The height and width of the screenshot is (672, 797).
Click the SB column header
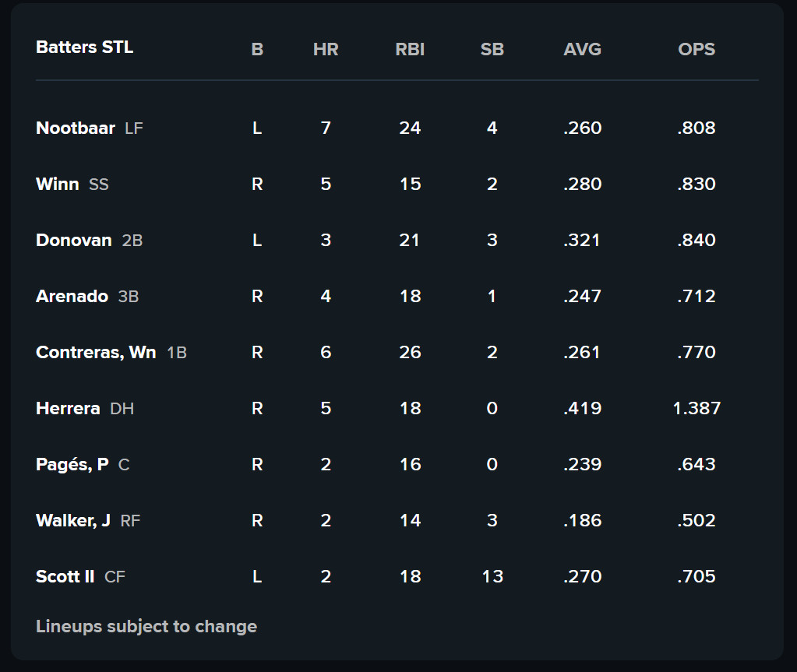[492, 49]
